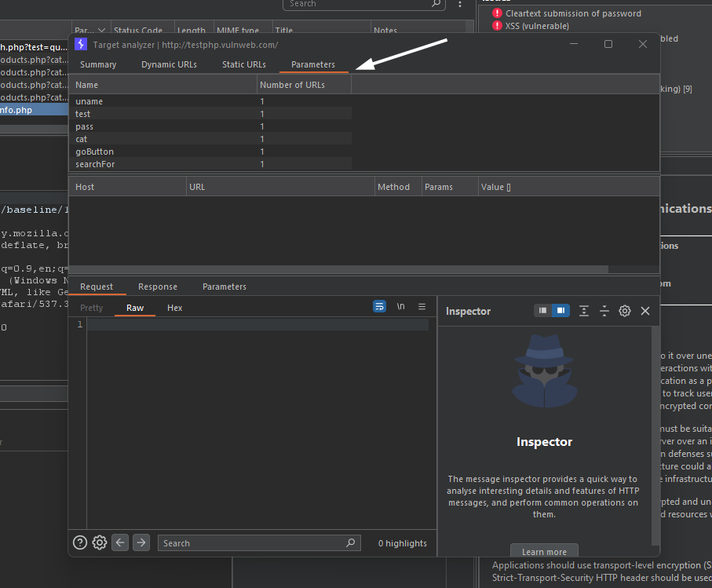The height and width of the screenshot is (588, 712).
Task: Click line 1 of the raw request editor
Action: (x=258, y=324)
